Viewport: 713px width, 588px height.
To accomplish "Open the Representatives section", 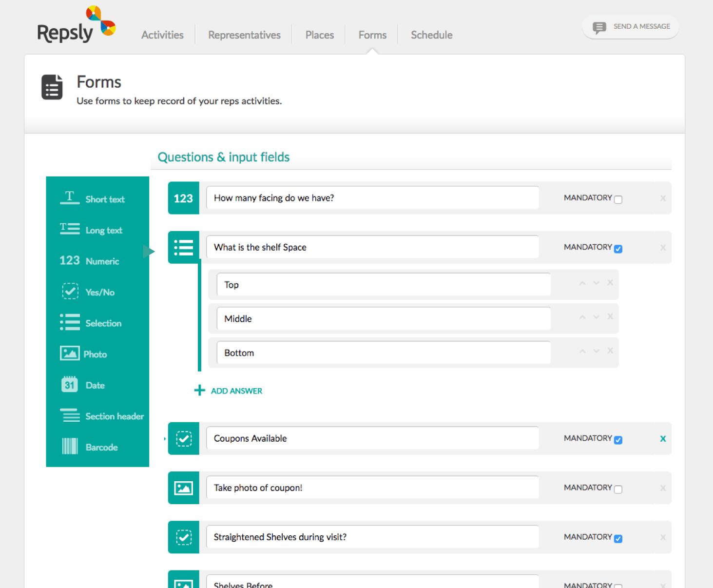I will click(x=244, y=35).
